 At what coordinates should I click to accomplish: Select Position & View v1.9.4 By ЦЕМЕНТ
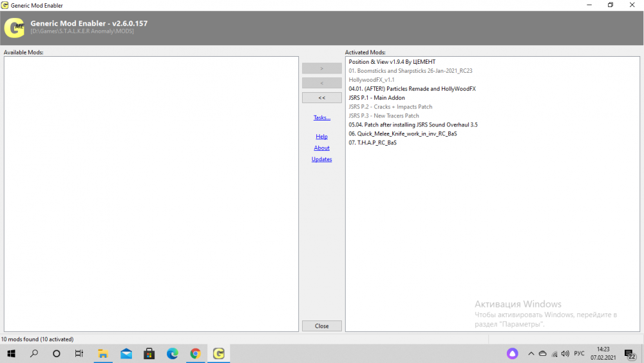click(x=392, y=62)
